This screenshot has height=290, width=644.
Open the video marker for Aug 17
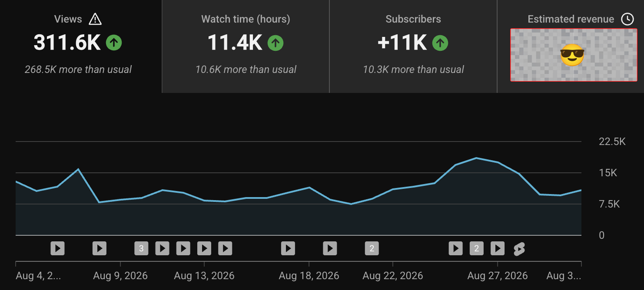coord(288,248)
